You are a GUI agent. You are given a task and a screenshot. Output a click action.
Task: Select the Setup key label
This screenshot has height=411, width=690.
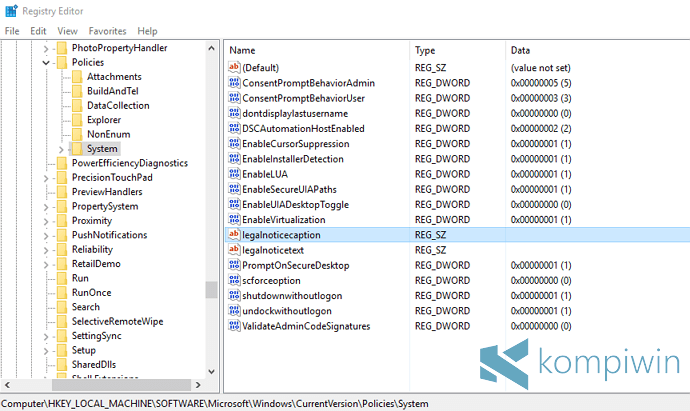(84, 350)
